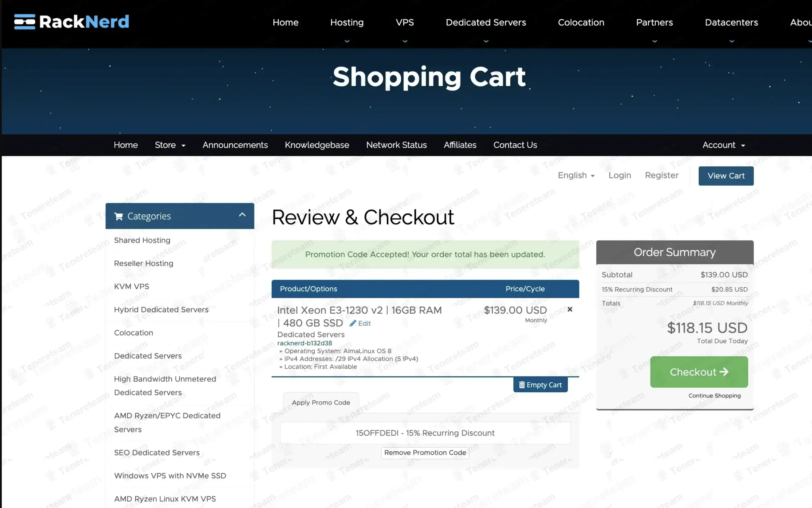Open the English language selector
The height and width of the screenshot is (508, 812).
pyautogui.click(x=576, y=175)
